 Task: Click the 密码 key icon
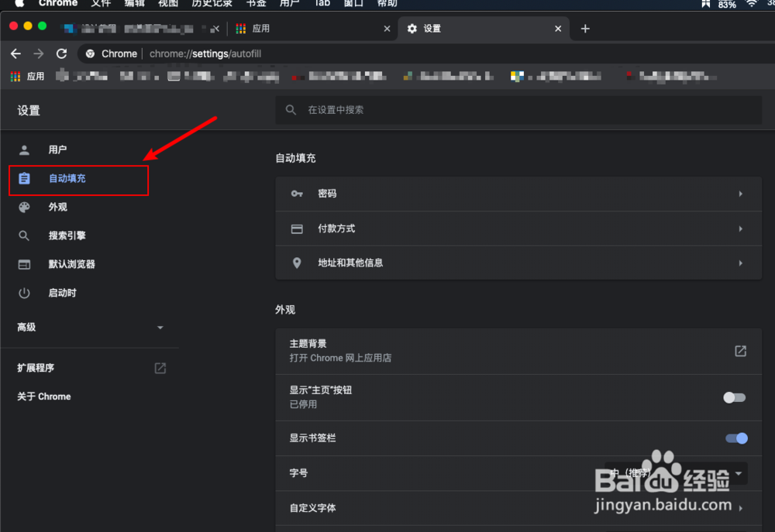tap(296, 194)
